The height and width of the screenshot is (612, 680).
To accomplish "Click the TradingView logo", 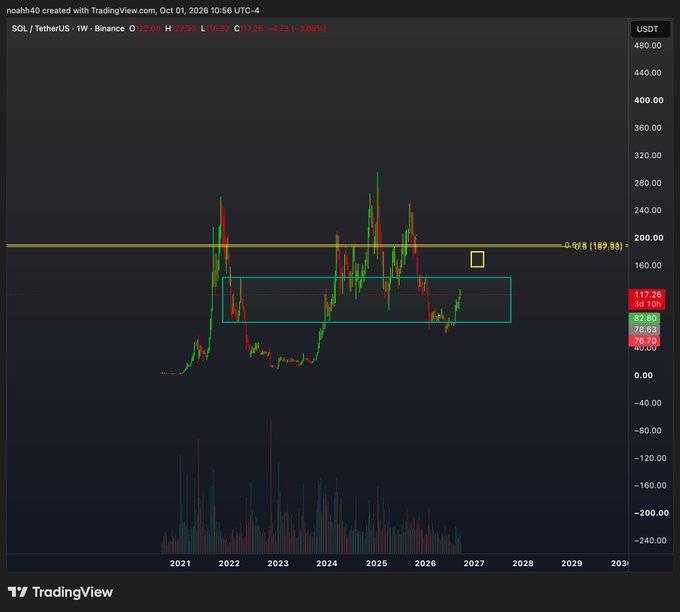I will click(60, 592).
